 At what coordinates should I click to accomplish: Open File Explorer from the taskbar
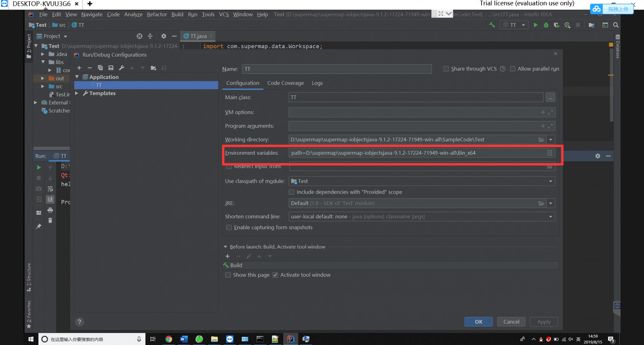pyautogui.click(x=214, y=339)
